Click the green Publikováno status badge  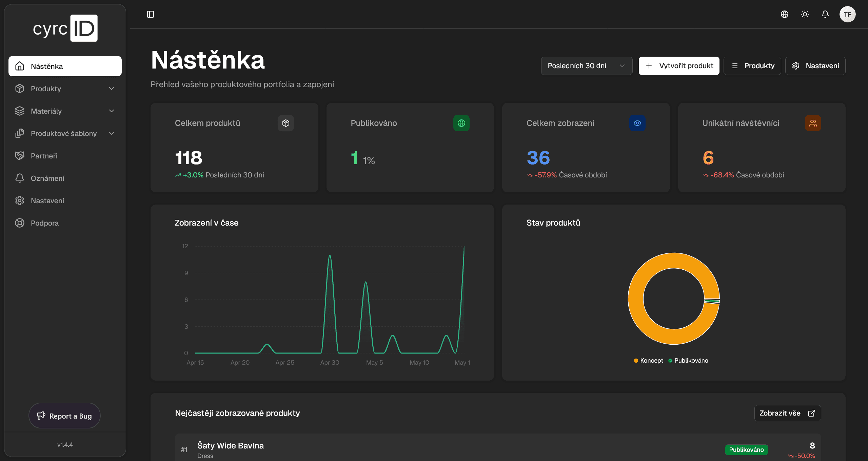click(746, 450)
